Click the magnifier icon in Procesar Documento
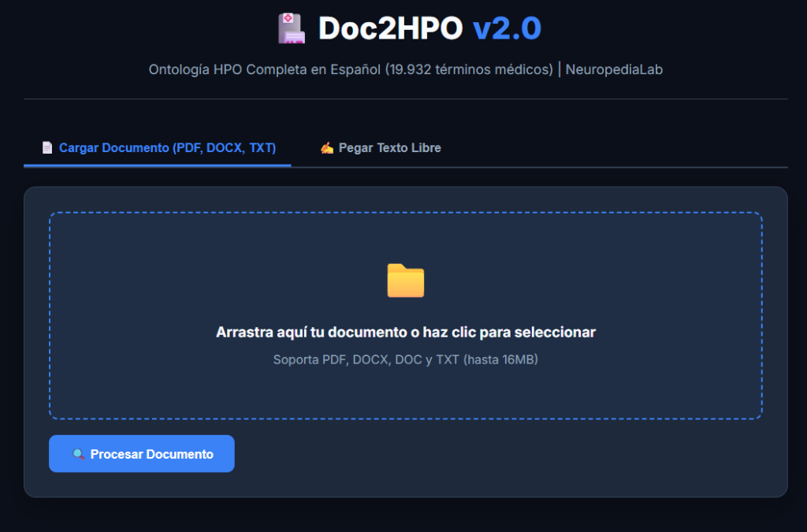This screenshot has height=532, width=807. tap(78, 454)
